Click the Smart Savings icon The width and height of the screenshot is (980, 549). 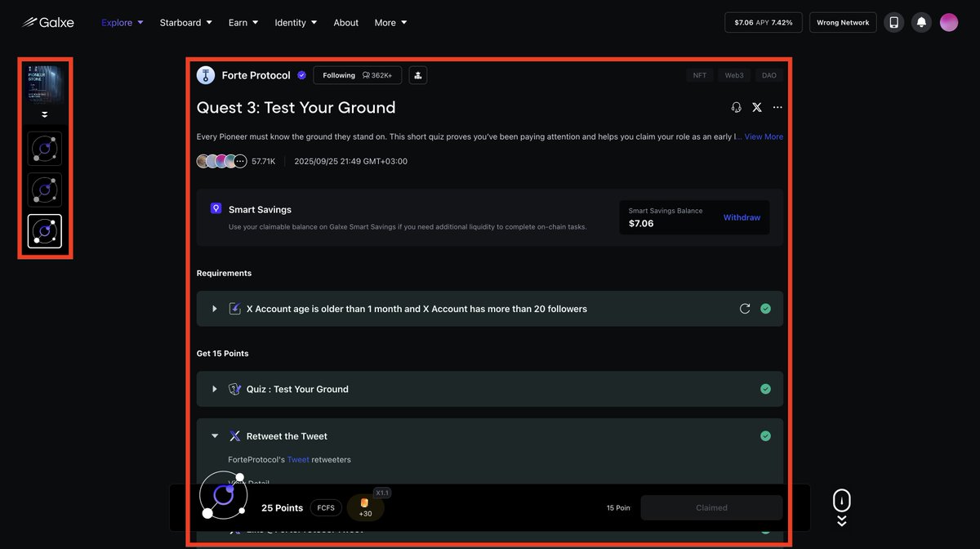[216, 209]
